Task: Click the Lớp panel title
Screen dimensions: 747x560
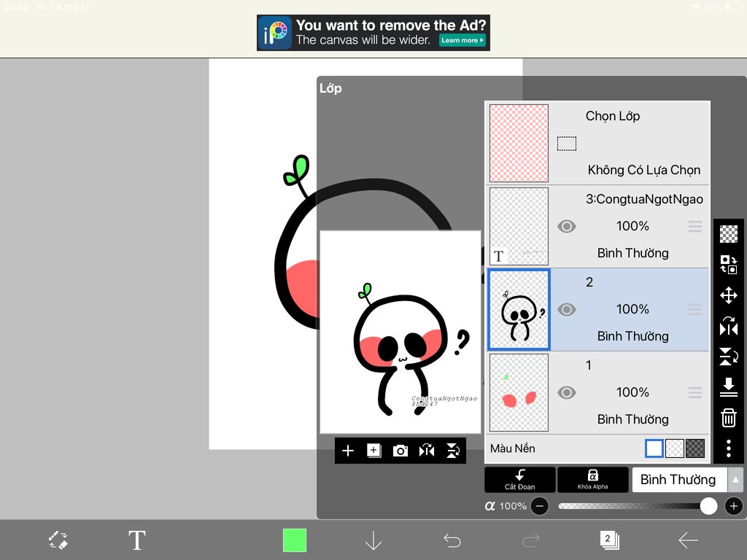Action: coord(330,88)
